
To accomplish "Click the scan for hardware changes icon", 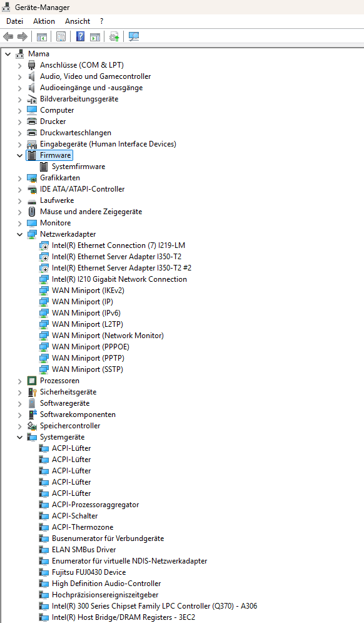I will point(134,36).
